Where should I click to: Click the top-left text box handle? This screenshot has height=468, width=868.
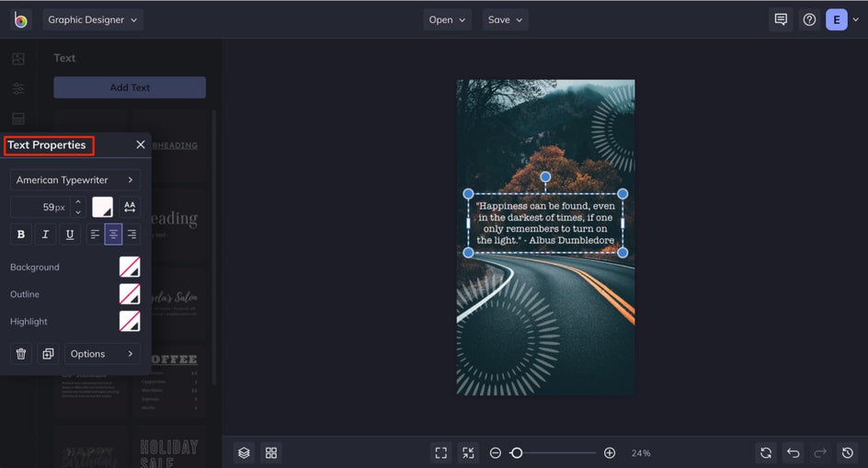[x=468, y=194]
